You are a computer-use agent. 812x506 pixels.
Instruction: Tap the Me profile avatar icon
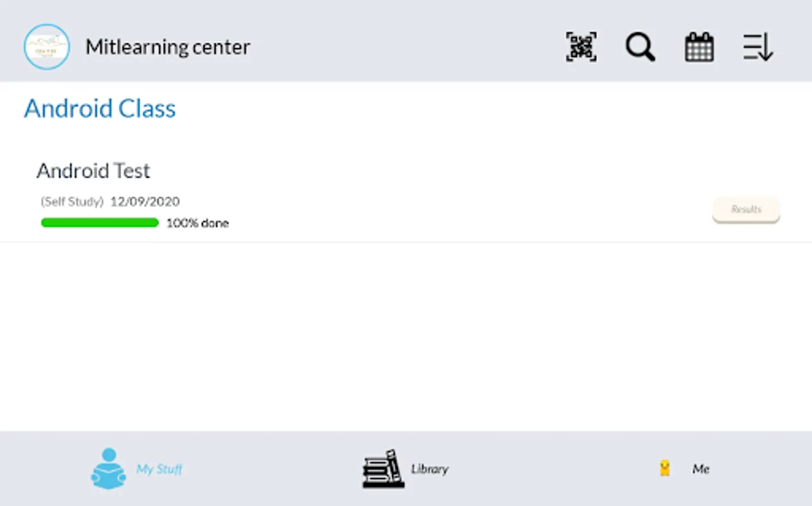pos(665,468)
